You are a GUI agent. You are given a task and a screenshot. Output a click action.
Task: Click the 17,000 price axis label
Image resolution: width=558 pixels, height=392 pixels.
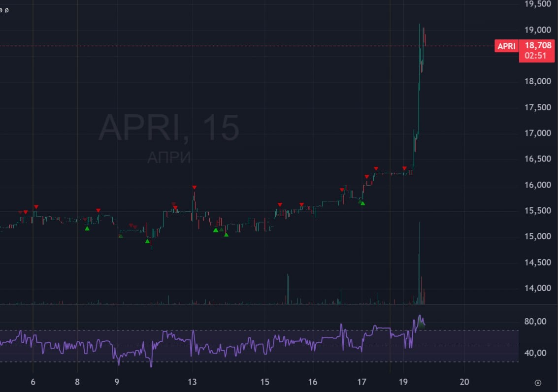click(538, 133)
